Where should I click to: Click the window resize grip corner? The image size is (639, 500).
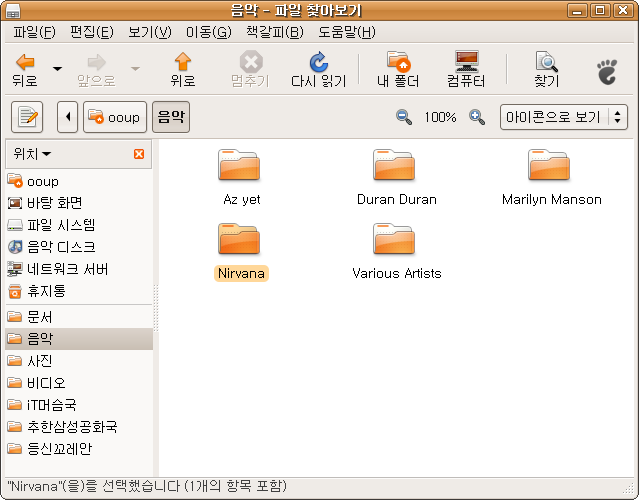click(x=629, y=488)
